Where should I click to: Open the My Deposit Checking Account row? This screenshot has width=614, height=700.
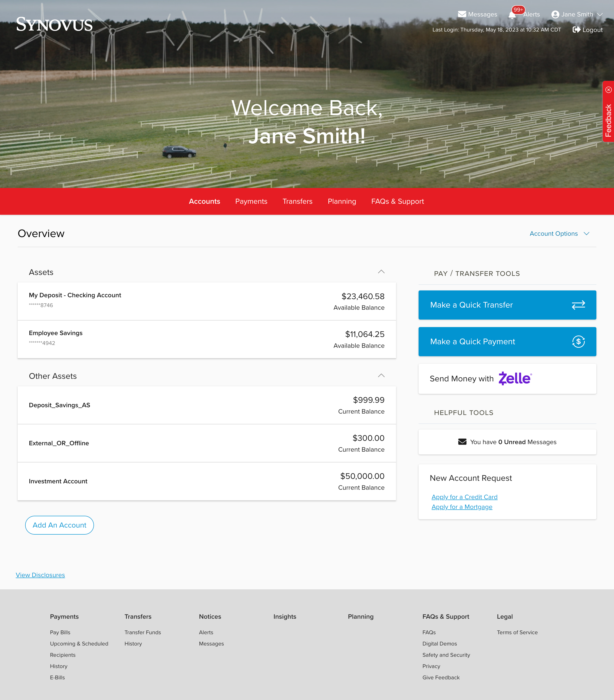click(x=206, y=301)
